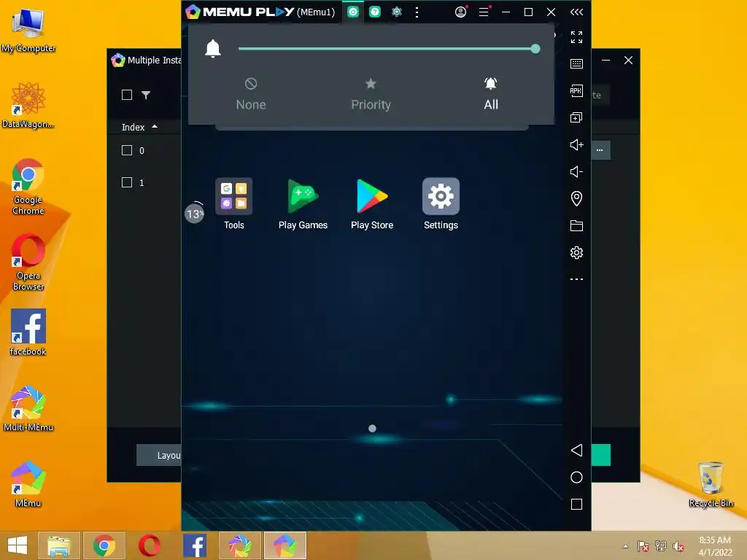Open the shared folder icon in sidebar

click(576, 226)
